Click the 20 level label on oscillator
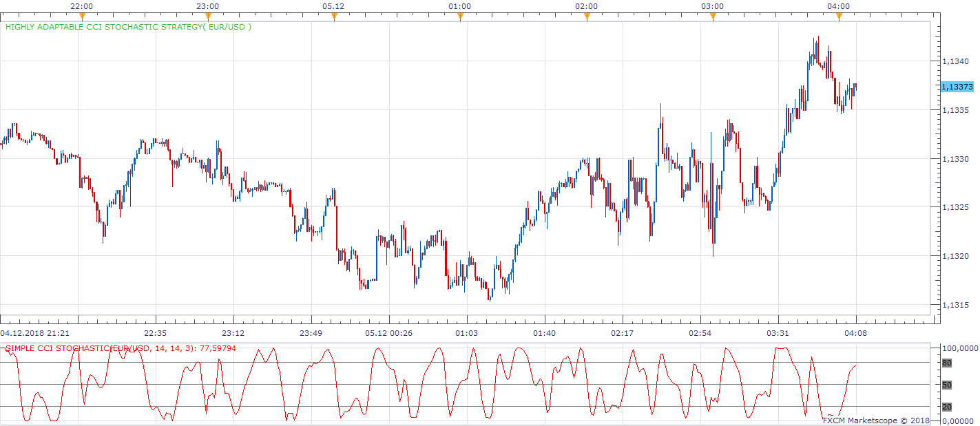Screen dimensions: 980x426 point(946,407)
